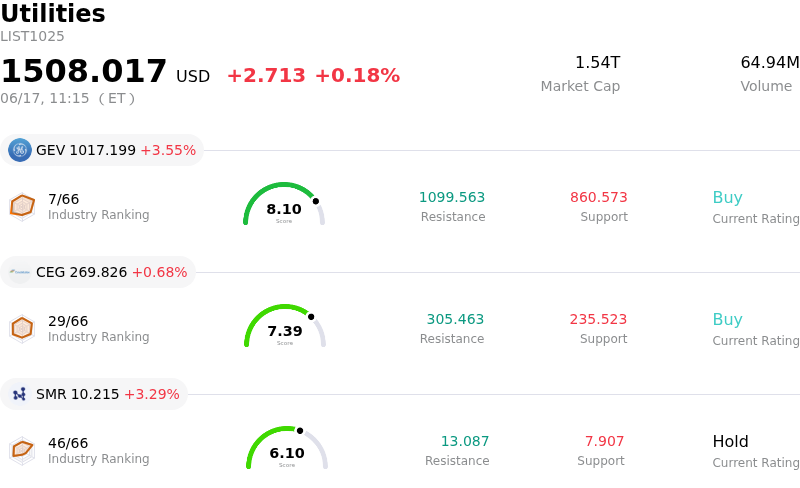This screenshot has height=488, width=800.
Task: Click the CEG 7.39 score gauge
Action: pos(285,326)
